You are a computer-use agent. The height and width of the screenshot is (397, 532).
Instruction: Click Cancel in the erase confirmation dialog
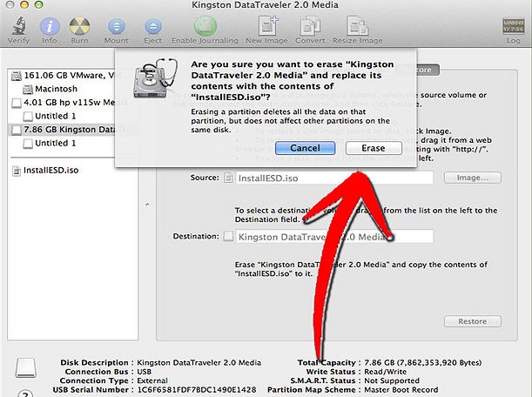(305, 148)
